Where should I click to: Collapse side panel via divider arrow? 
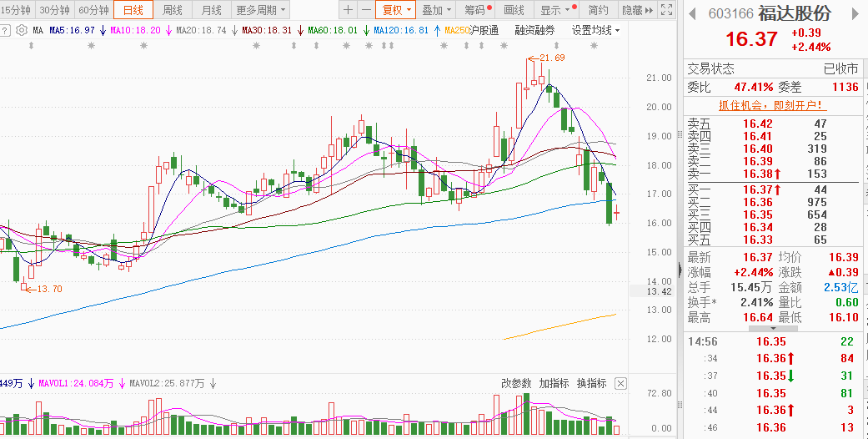coord(680,270)
